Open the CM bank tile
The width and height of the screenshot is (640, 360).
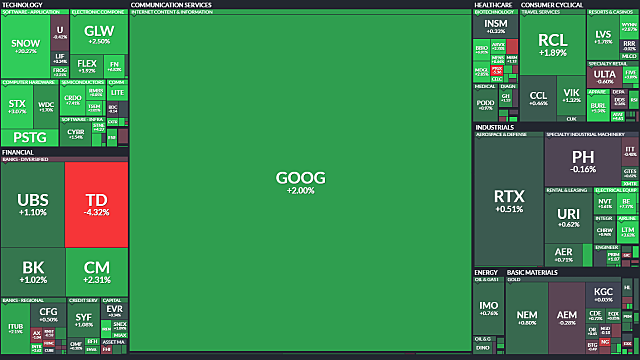pyautogui.click(x=97, y=272)
